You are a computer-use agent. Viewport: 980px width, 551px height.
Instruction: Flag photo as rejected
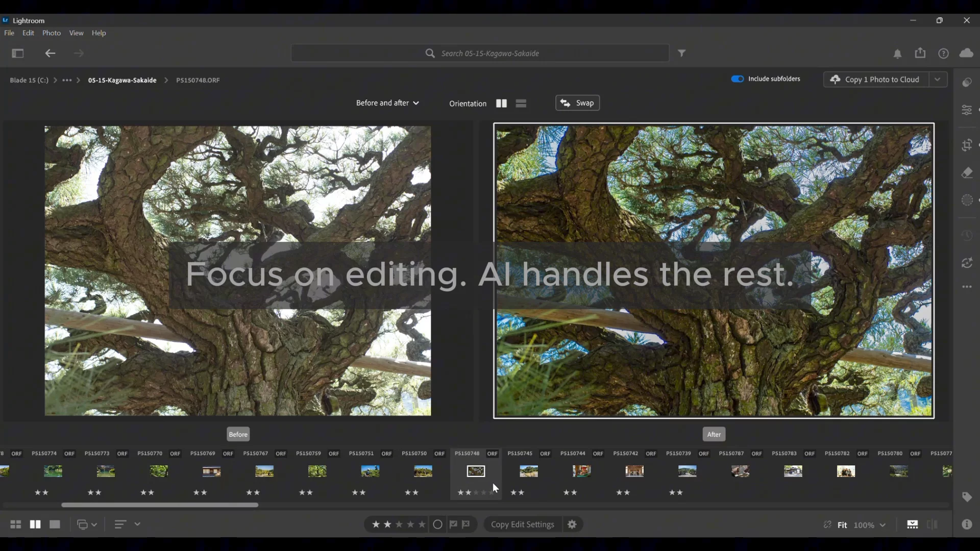[x=466, y=524]
